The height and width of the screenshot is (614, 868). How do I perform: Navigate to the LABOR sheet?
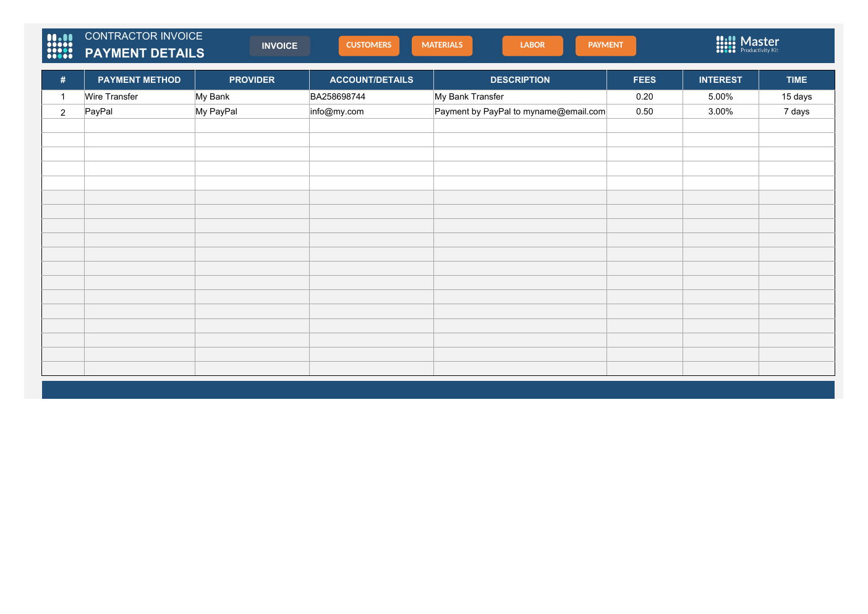(532, 45)
